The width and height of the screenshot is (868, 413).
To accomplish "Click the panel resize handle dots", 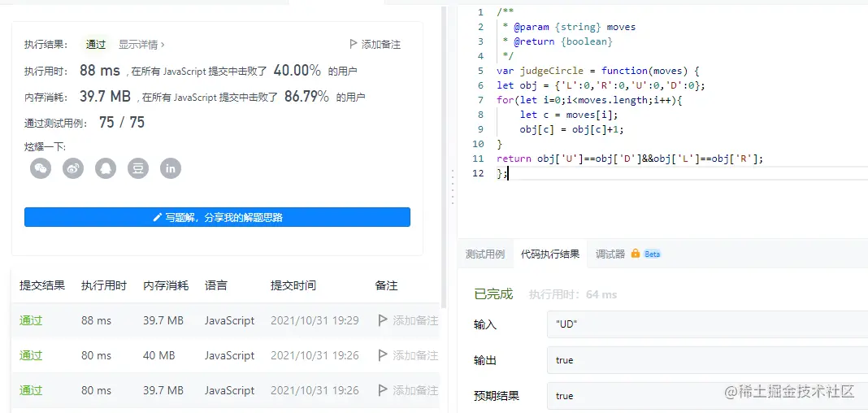I will coord(453,189).
